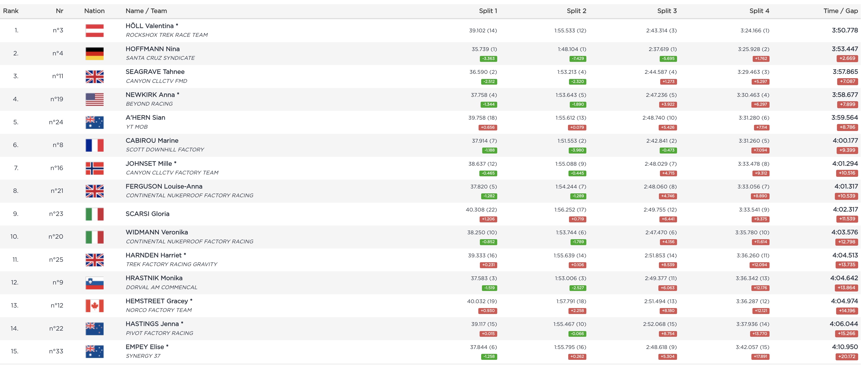Click Italian flag beside Scarsi Gloria
This screenshot has width=868, height=365.
(x=94, y=214)
